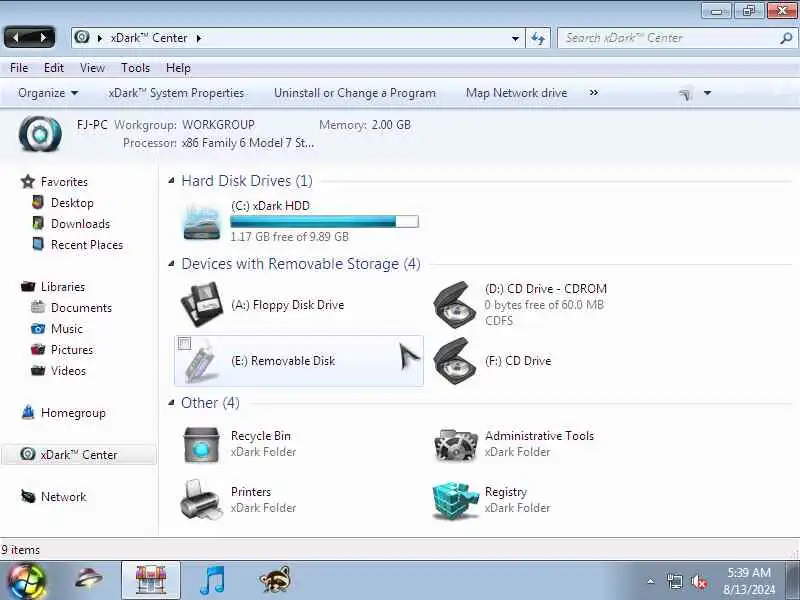Open the File menu

[x=19, y=68]
